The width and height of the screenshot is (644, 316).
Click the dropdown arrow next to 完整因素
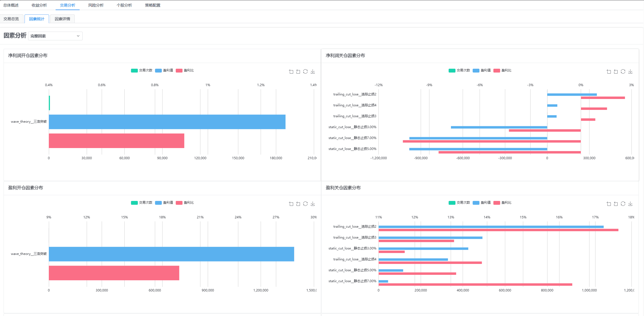[78, 36]
